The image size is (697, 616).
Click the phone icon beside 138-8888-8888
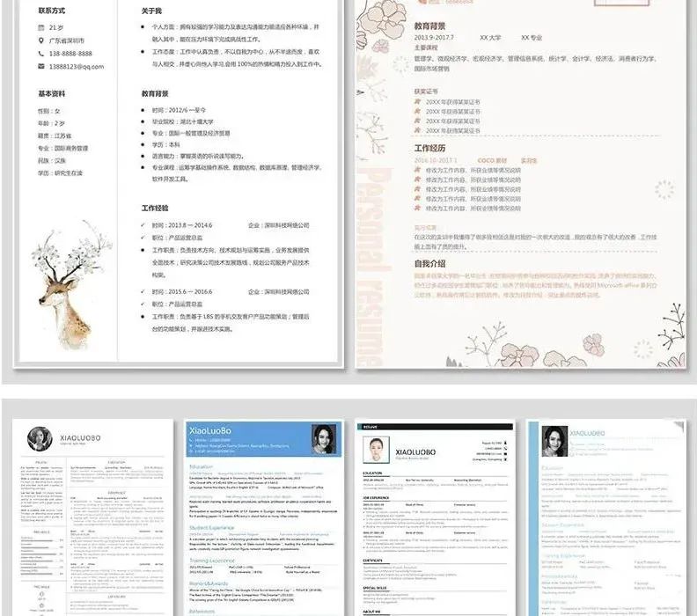tap(40, 54)
